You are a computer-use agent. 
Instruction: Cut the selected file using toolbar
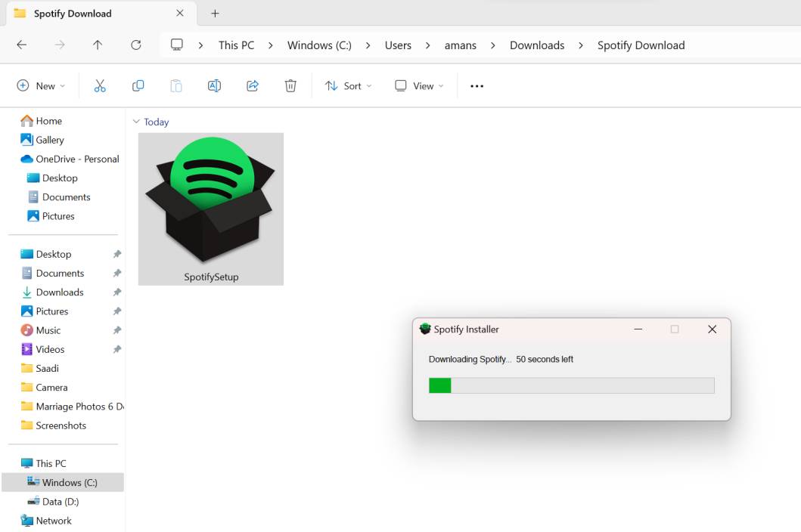pos(100,85)
